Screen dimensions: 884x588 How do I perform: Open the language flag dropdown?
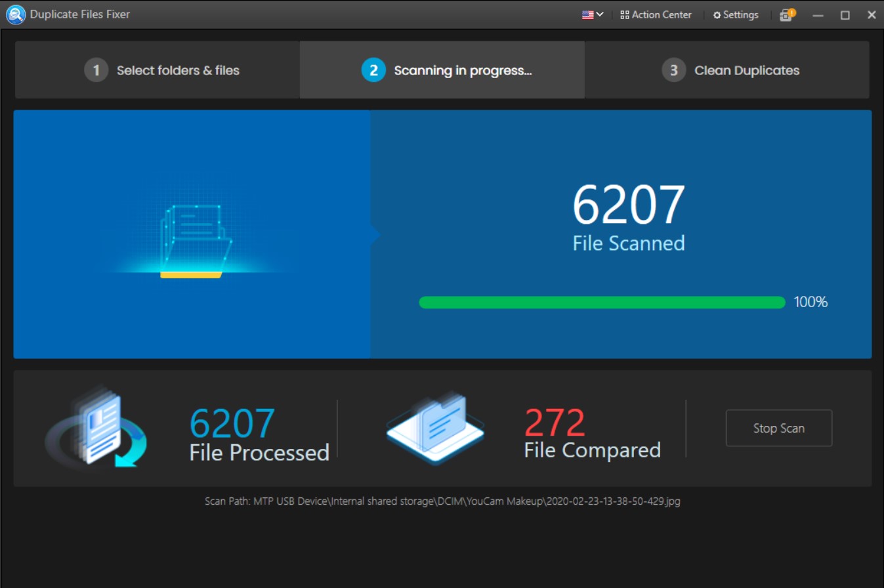click(x=592, y=14)
